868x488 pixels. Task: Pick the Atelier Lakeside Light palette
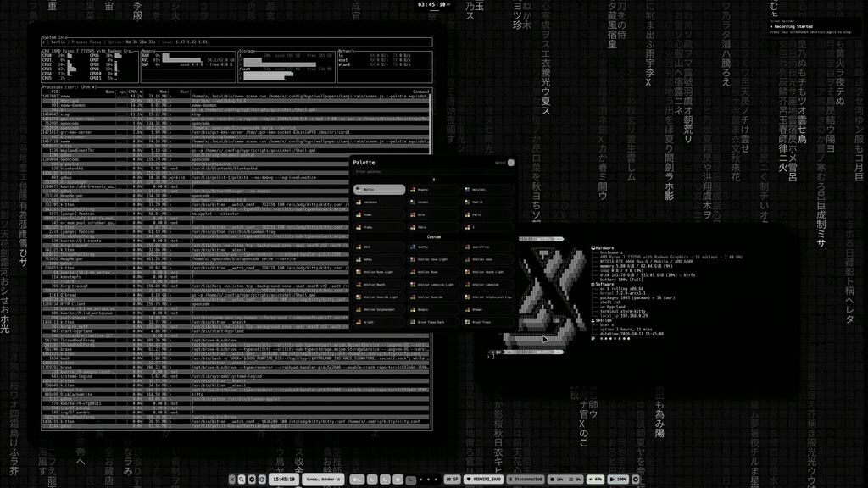tap(433, 285)
